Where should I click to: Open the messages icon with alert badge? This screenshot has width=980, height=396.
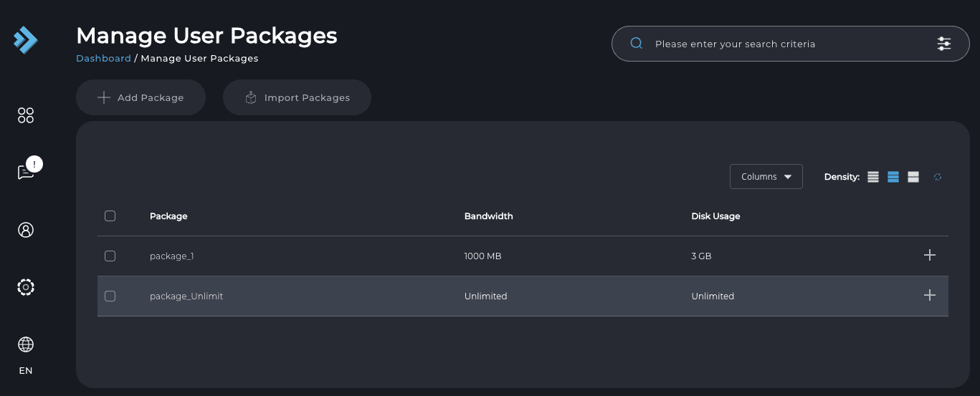[29, 169]
